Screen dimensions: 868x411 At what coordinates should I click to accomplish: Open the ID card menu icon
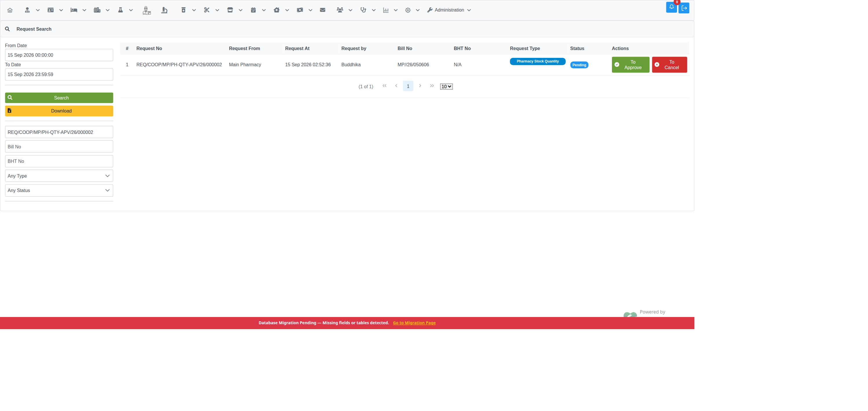coord(51,10)
